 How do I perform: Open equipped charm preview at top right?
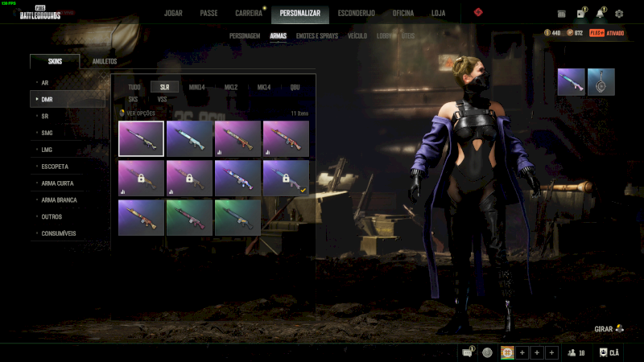pyautogui.click(x=601, y=82)
